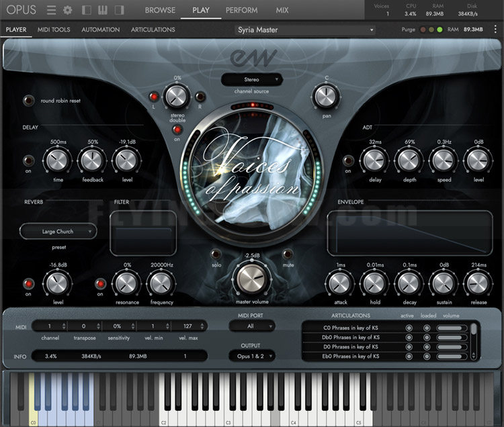Open the Opus 1 & 2 output dropdown
Image resolution: width=504 pixels, height=427 pixels.
(x=252, y=356)
